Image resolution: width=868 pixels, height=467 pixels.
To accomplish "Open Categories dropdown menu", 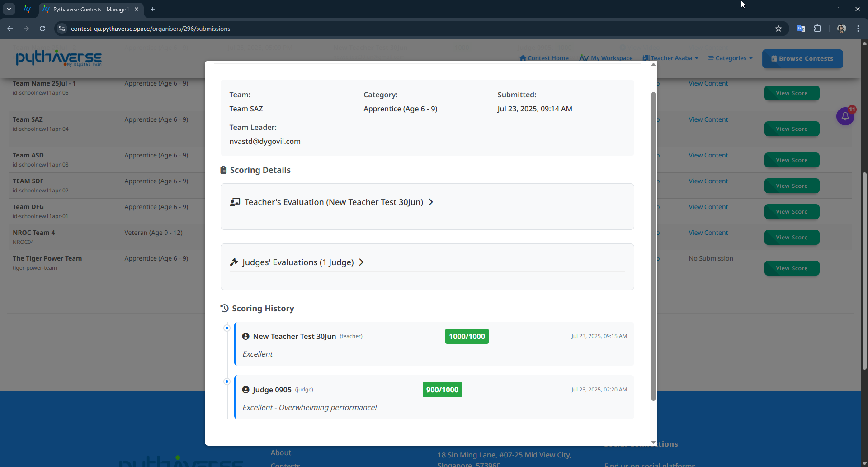I will (x=731, y=58).
